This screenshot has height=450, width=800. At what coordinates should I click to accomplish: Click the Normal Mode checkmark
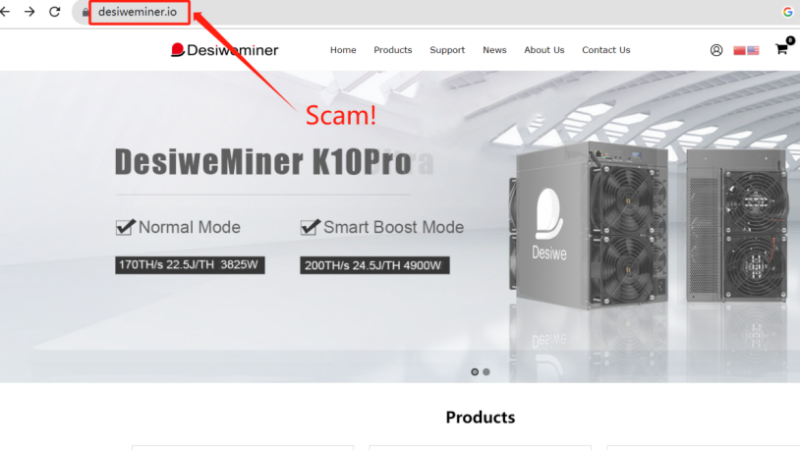point(125,227)
